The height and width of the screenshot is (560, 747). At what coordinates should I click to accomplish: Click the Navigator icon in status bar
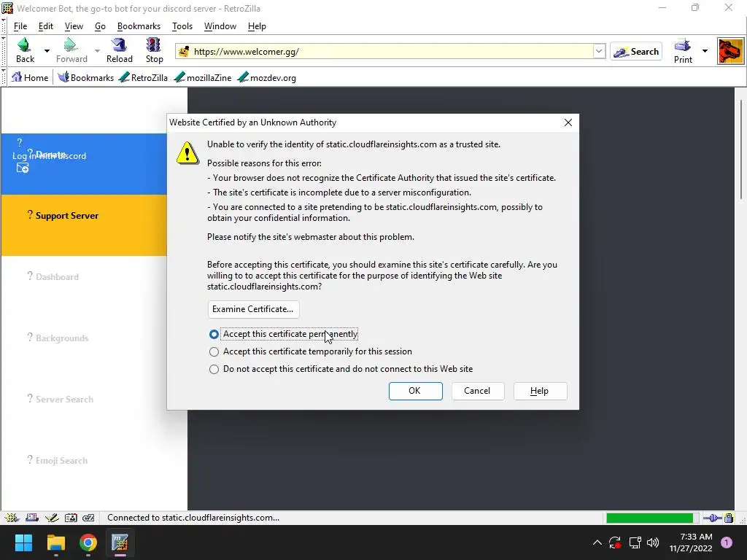pyautogui.click(x=12, y=518)
